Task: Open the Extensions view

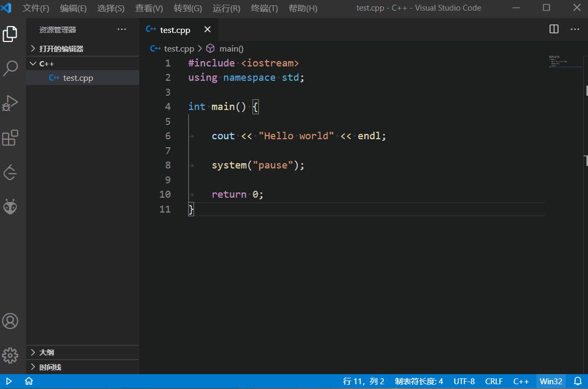Action: 10,138
